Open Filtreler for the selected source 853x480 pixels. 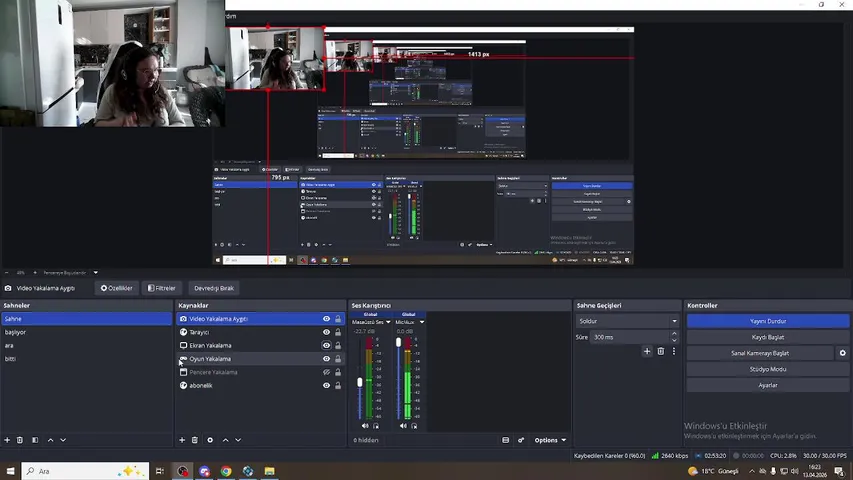(x=162, y=288)
